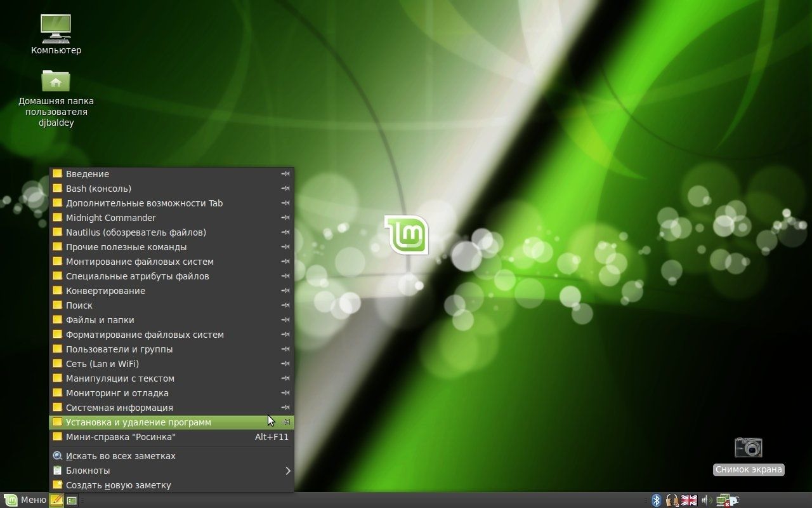Expand the Блокноты submenu arrow
Image resolution: width=812 pixels, height=508 pixels.
point(287,471)
